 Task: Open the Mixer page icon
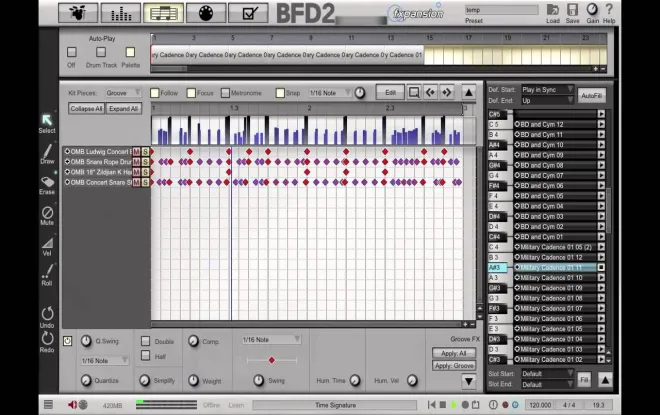click(x=121, y=13)
